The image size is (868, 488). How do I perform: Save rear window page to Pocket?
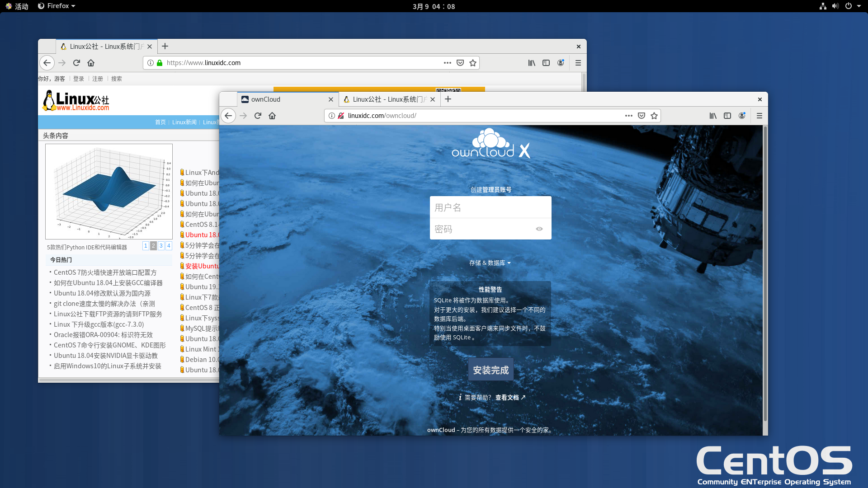(460, 63)
